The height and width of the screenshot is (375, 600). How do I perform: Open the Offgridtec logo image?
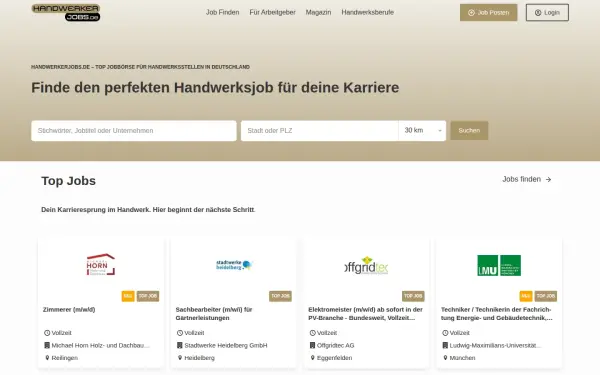pos(367,266)
